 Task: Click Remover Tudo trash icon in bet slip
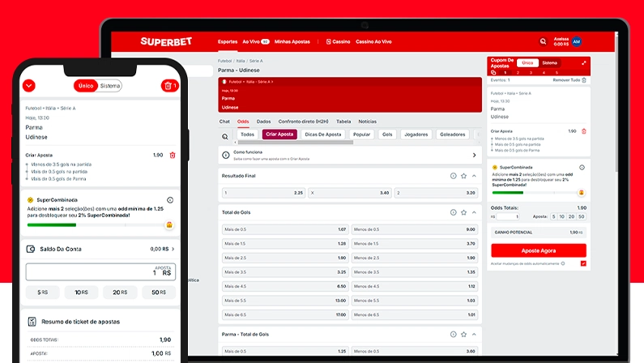(x=584, y=80)
